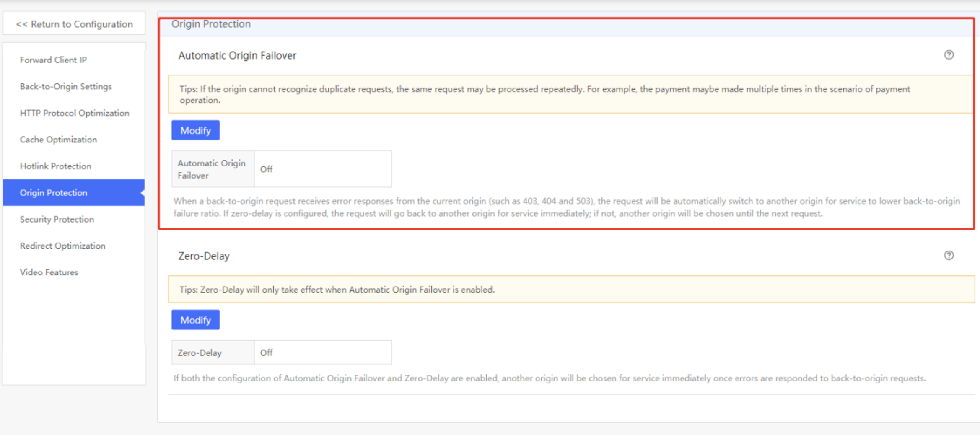
Task: Select Back-to-Origin Settings in sidebar
Action: pyautogui.click(x=66, y=86)
